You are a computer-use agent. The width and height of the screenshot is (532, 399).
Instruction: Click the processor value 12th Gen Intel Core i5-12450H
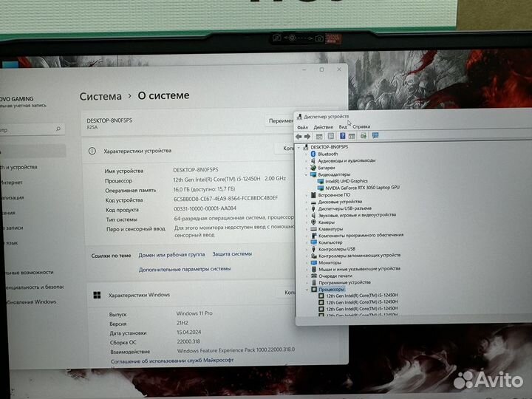point(229,179)
